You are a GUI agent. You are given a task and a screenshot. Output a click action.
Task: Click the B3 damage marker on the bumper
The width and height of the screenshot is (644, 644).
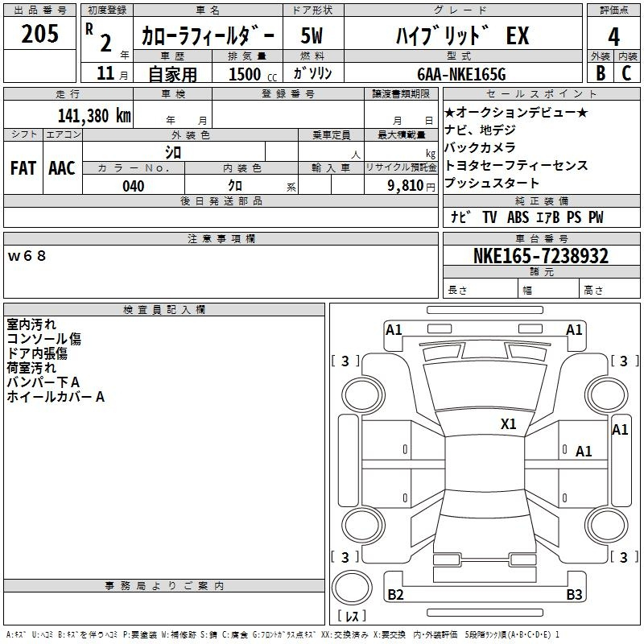tap(574, 595)
